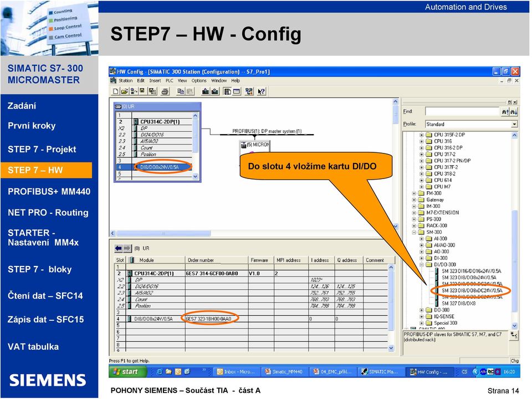The height and width of the screenshot is (399, 532).
Task: Open the NET PRO - Routing slide section link
Action: pyautogui.click(x=48, y=213)
